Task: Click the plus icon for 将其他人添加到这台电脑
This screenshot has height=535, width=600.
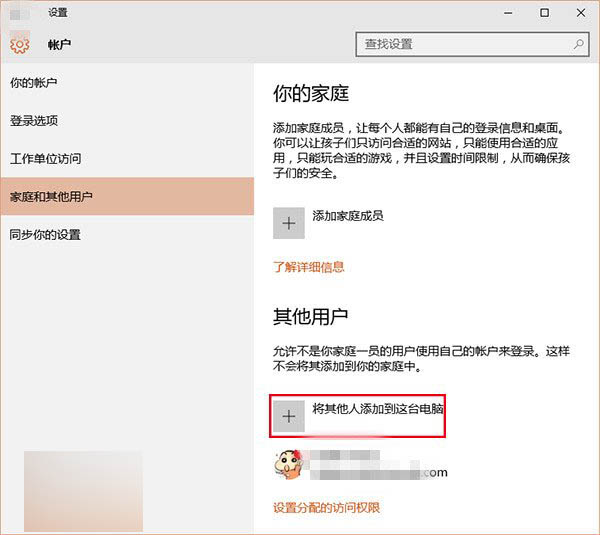Action: [x=289, y=416]
